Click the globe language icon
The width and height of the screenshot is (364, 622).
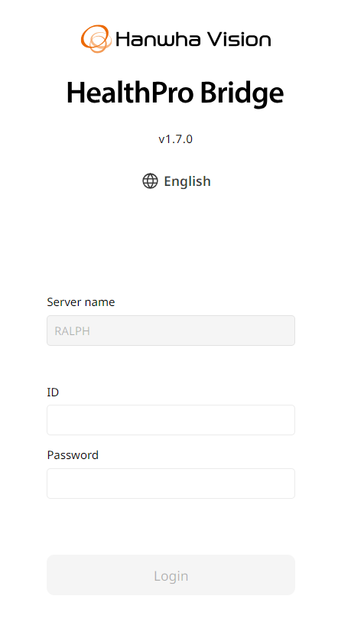coord(151,181)
